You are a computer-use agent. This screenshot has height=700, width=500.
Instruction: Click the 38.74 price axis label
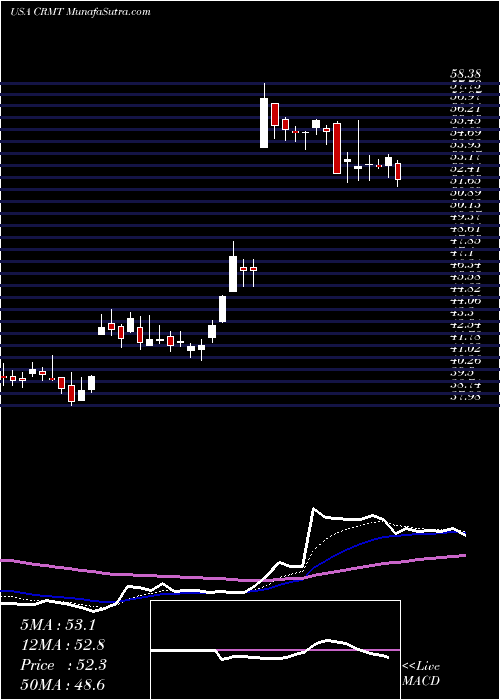click(465, 384)
